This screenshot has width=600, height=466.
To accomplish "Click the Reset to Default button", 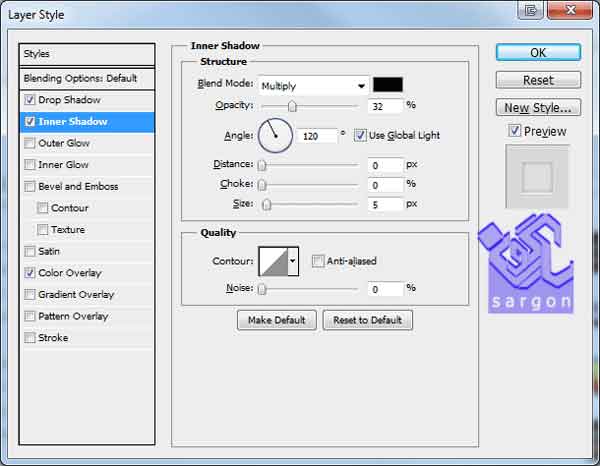I will [367, 320].
